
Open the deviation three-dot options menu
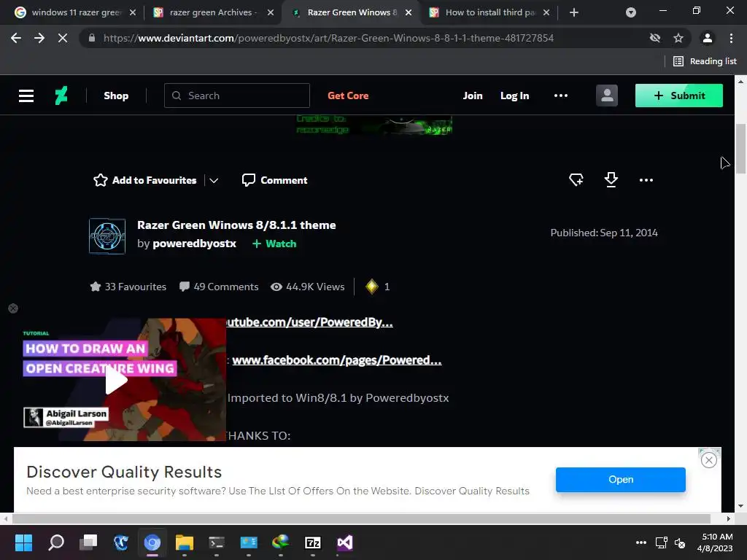click(646, 180)
